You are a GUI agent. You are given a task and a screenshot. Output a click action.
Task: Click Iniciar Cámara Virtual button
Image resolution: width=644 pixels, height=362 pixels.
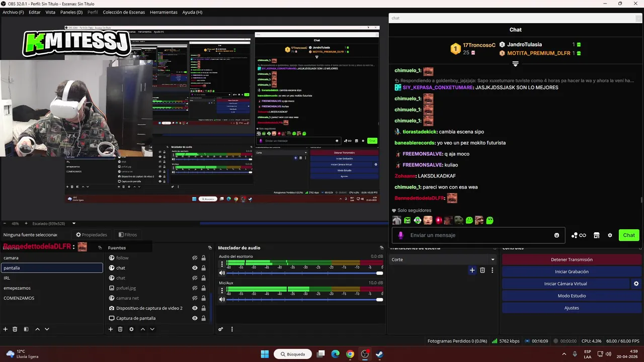click(x=566, y=284)
